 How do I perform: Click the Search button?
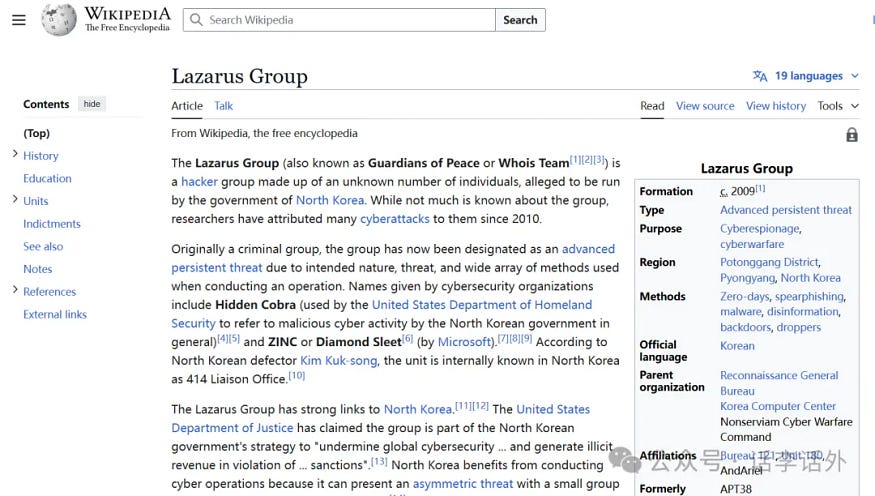(x=520, y=20)
